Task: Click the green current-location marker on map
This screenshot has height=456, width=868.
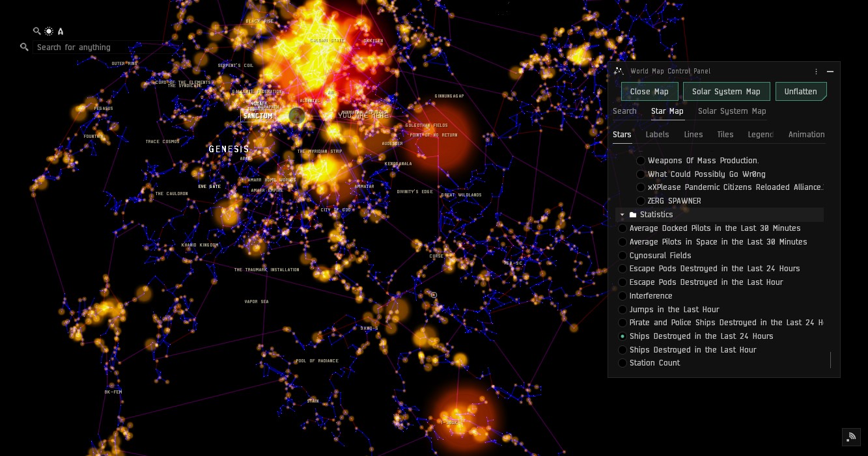Action: click(x=296, y=116)
